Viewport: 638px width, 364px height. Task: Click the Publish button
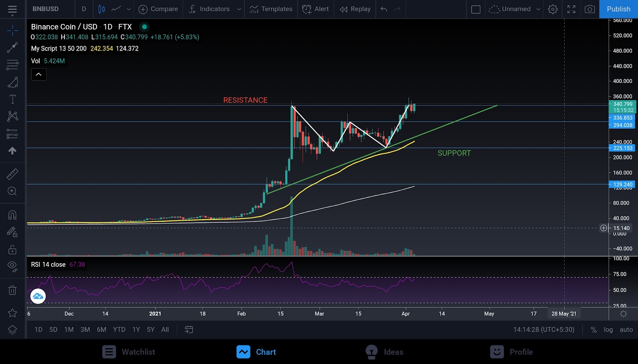618,9
